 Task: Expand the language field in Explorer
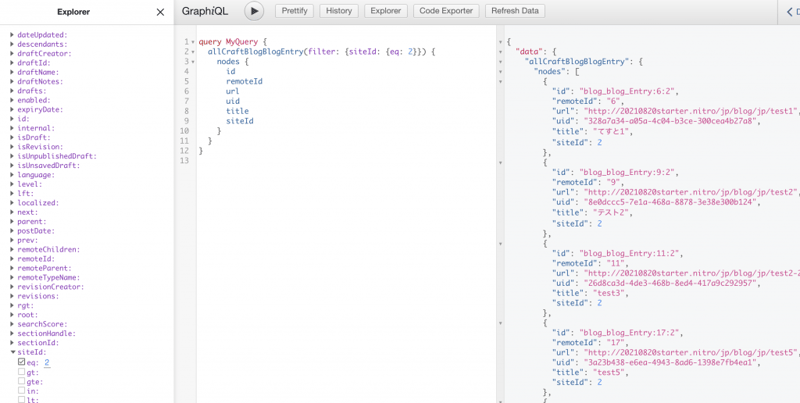click(x=12, y=174)
